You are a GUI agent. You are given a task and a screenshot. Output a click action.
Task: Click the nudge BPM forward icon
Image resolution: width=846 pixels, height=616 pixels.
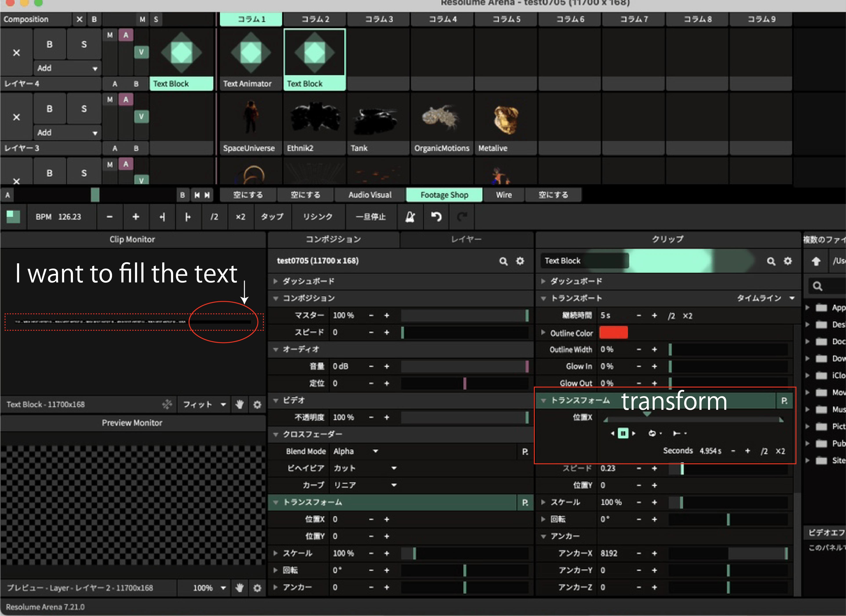click(x=188, y=217)
